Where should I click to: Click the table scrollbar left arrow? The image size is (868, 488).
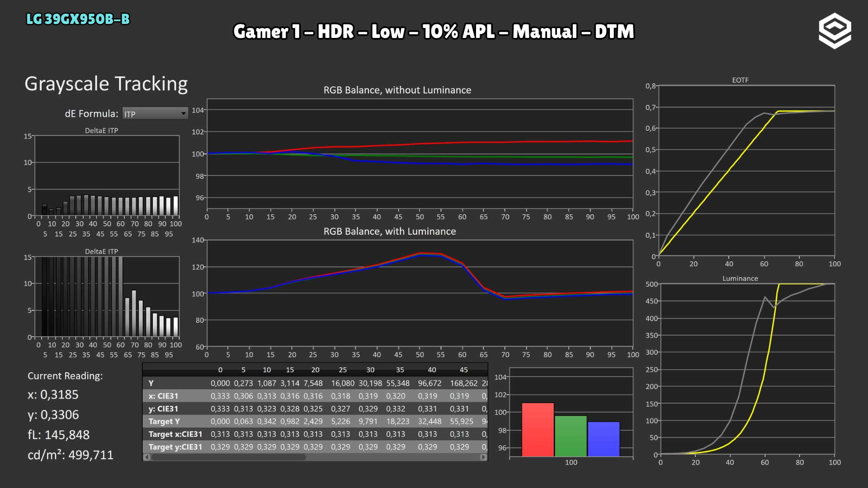(x=146, y=457)
